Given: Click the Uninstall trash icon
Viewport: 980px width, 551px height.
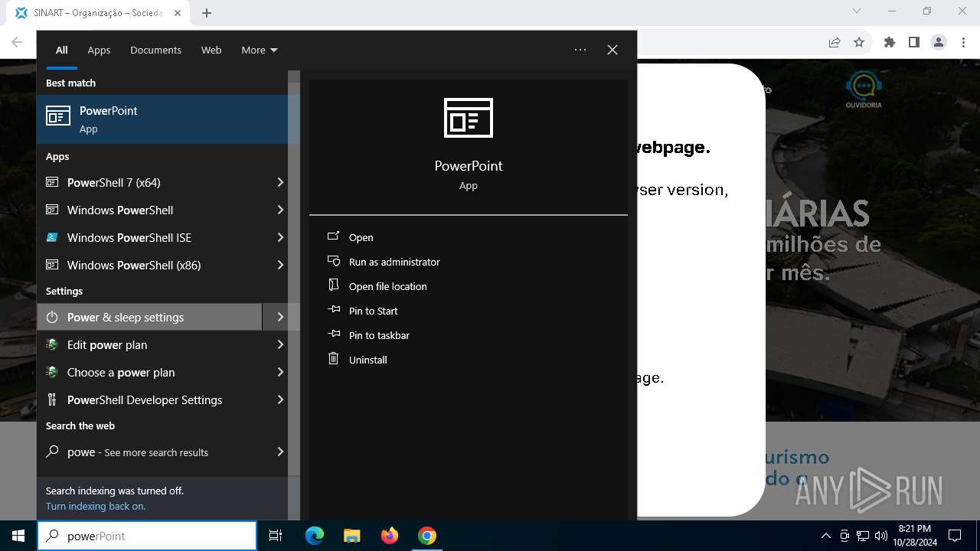Looking at the screenshot, I should coord(333,358).
